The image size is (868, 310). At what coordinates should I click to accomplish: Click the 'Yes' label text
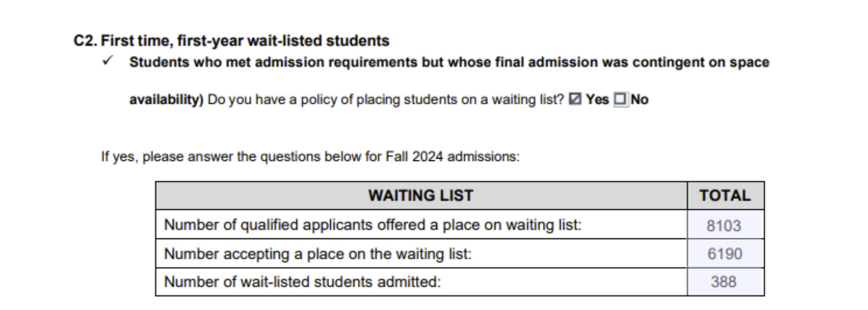pos(597,100)
